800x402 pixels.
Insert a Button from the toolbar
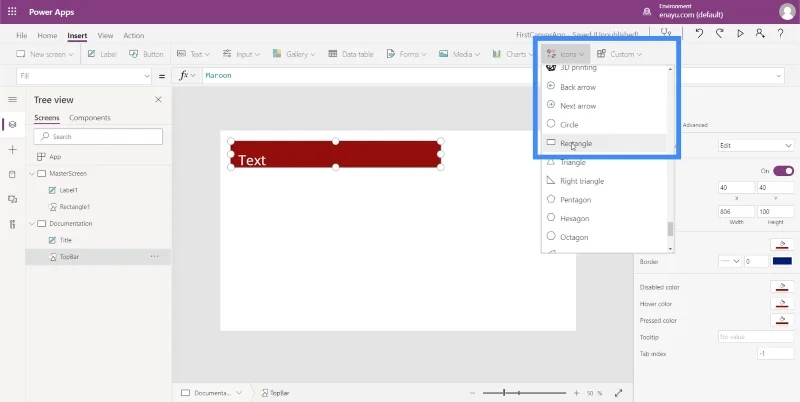click(146, 54)
